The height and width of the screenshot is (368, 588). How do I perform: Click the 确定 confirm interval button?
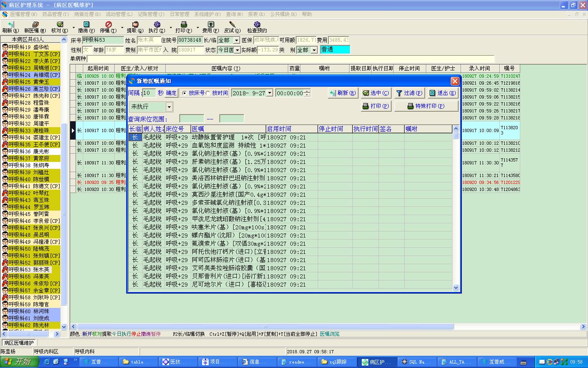pos(171,93)
